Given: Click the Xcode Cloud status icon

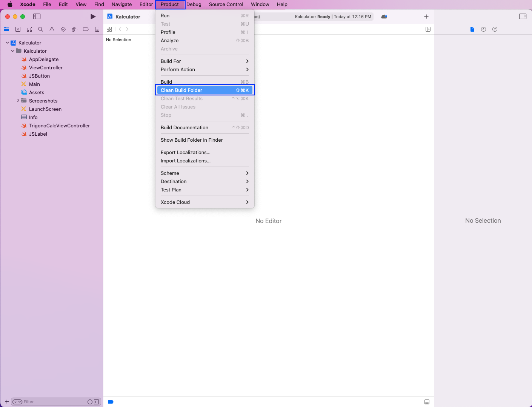Looking at the screenshot, I should 384,17.
